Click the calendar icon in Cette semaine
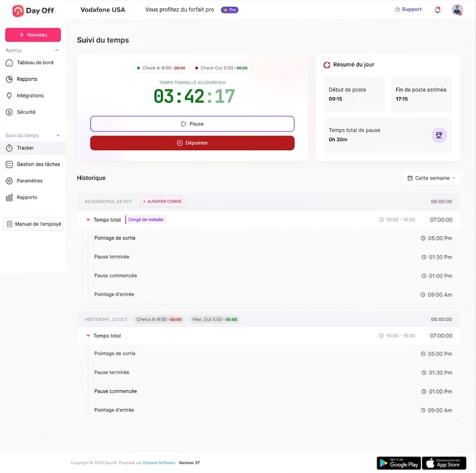Screen dimensions: 476x473 (x=410, y=178)
